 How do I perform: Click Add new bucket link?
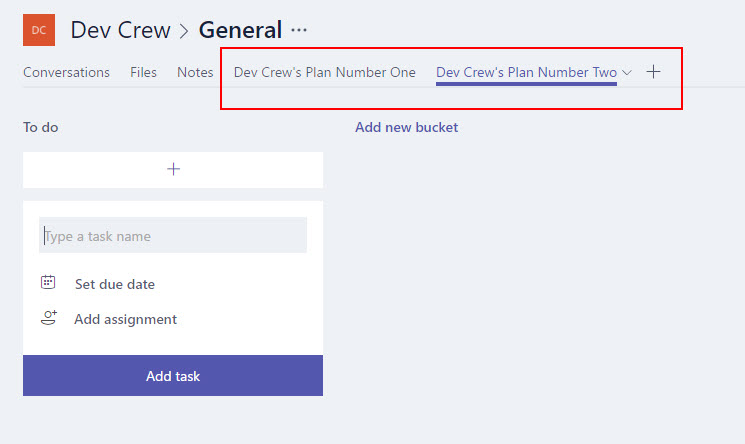407,127
